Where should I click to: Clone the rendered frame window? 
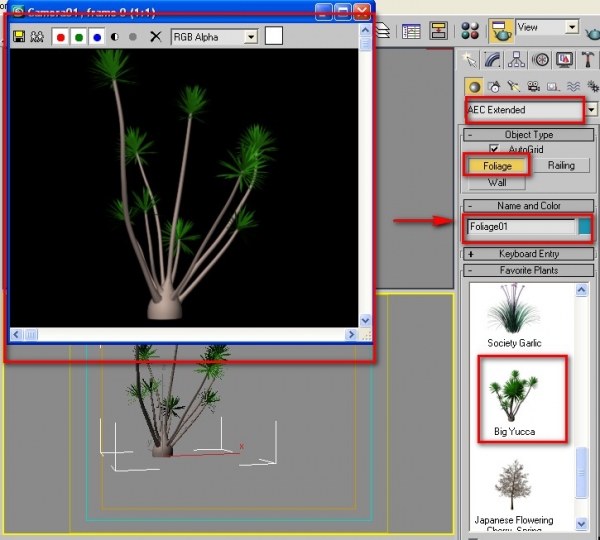37,37
